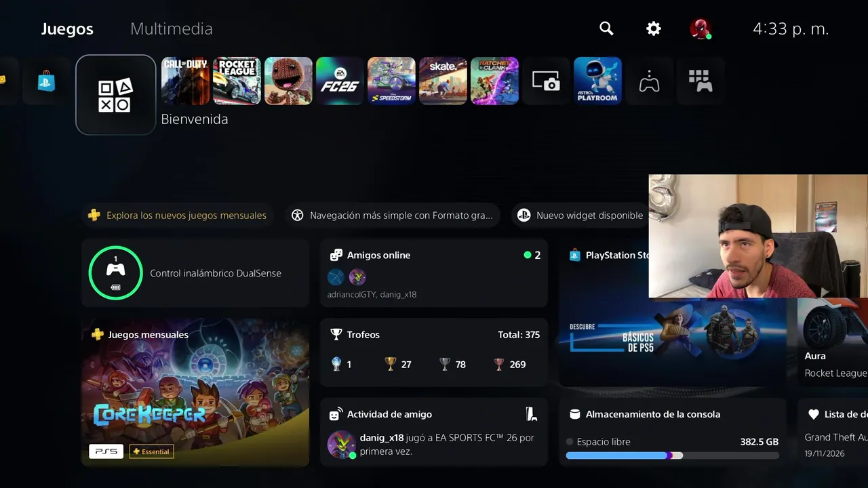The image size is (868, 488).
Task: Open the settings gear icon
Action: coord(653,28)
